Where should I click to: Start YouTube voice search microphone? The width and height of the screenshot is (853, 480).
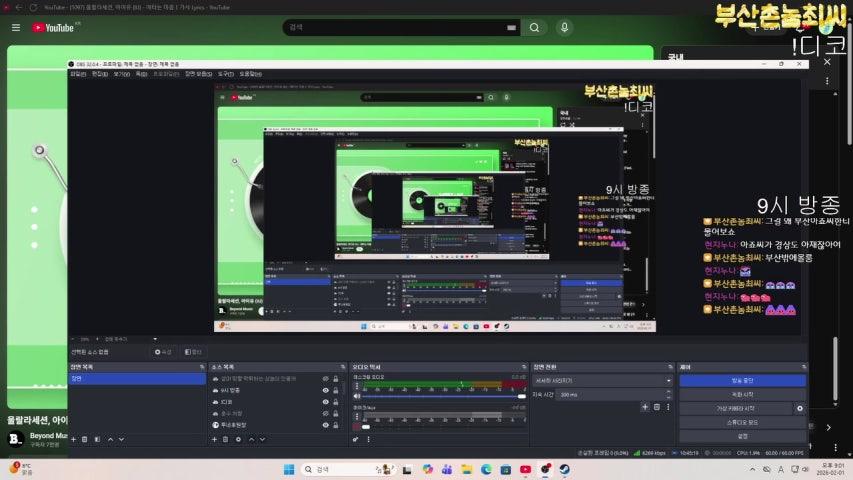point(564,27)
